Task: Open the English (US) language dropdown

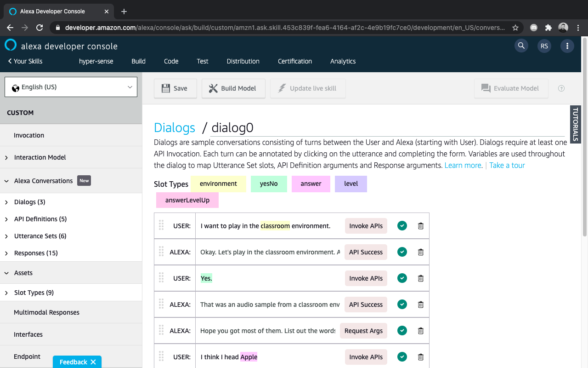Action: click(71, 87)
